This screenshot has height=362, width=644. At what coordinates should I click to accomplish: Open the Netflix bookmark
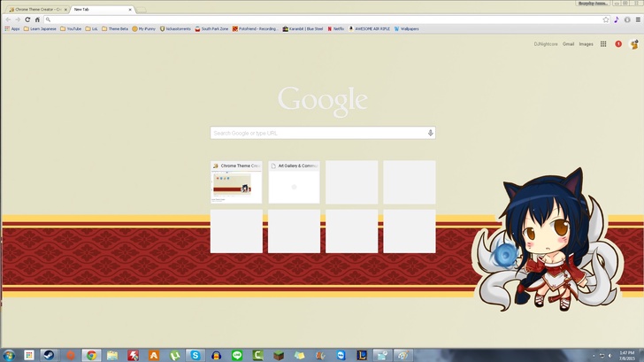pyautogui.click(x=335, y=28)
